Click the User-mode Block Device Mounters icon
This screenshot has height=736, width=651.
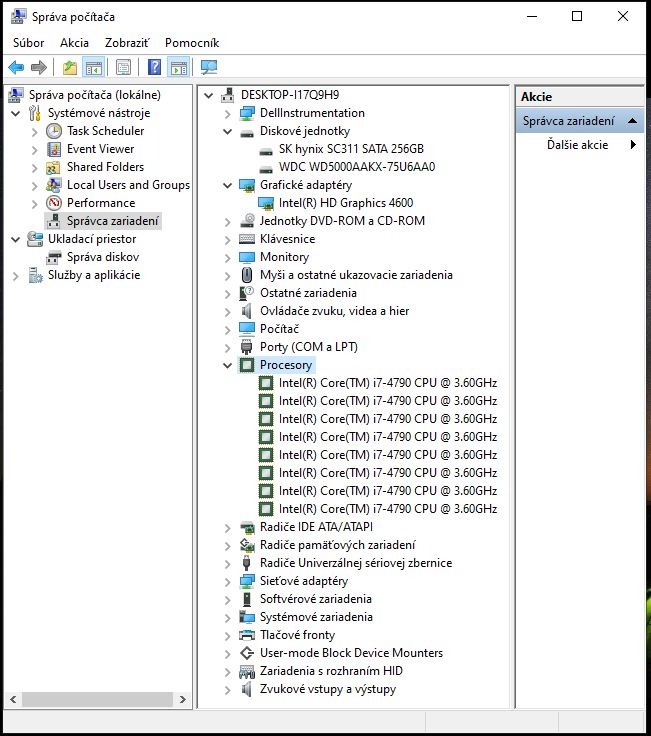[247, 653]
